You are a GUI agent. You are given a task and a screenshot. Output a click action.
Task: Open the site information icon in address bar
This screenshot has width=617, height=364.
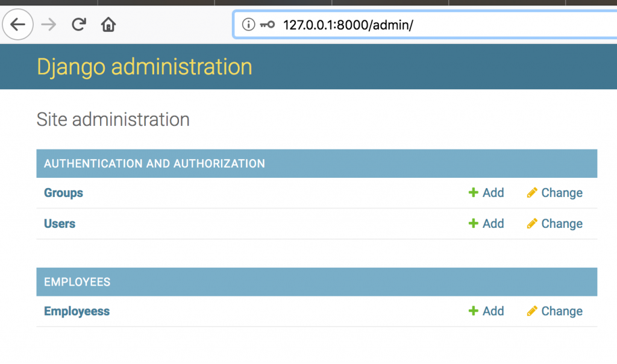(x=248, y=25)
